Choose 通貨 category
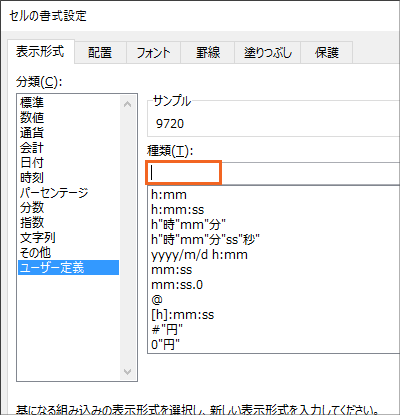Screen dimensions: 400x415 [32, 132]
